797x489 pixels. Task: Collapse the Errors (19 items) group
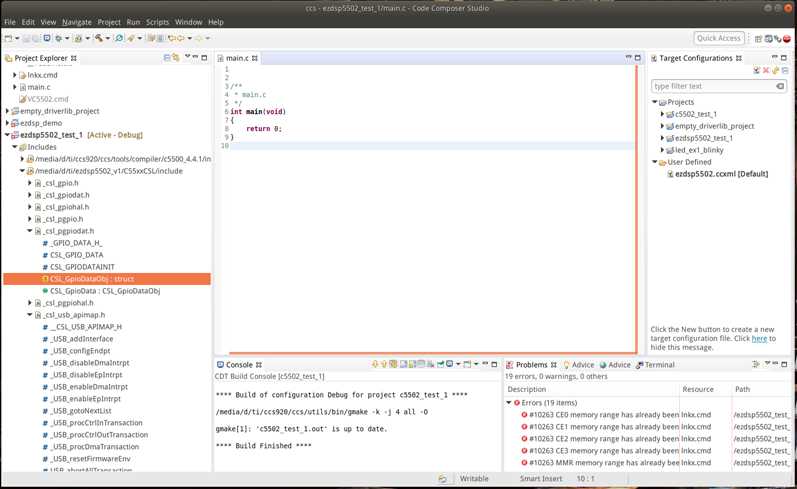509,403
